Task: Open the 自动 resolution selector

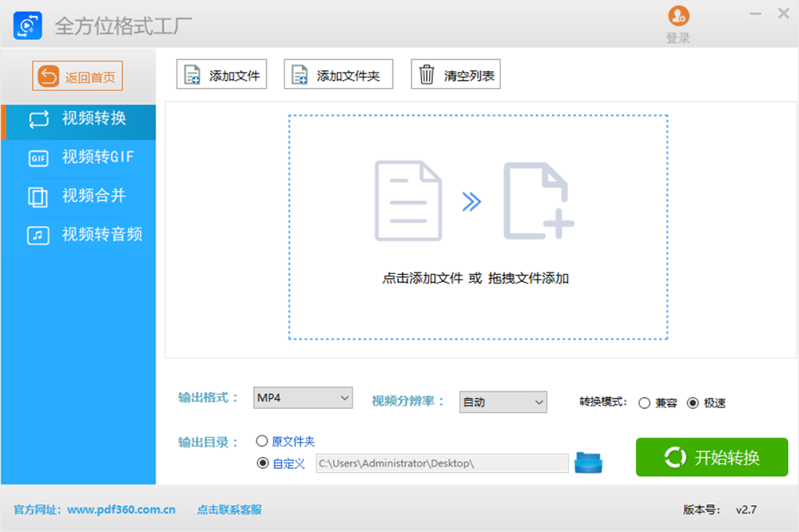Action: (503, 403)
